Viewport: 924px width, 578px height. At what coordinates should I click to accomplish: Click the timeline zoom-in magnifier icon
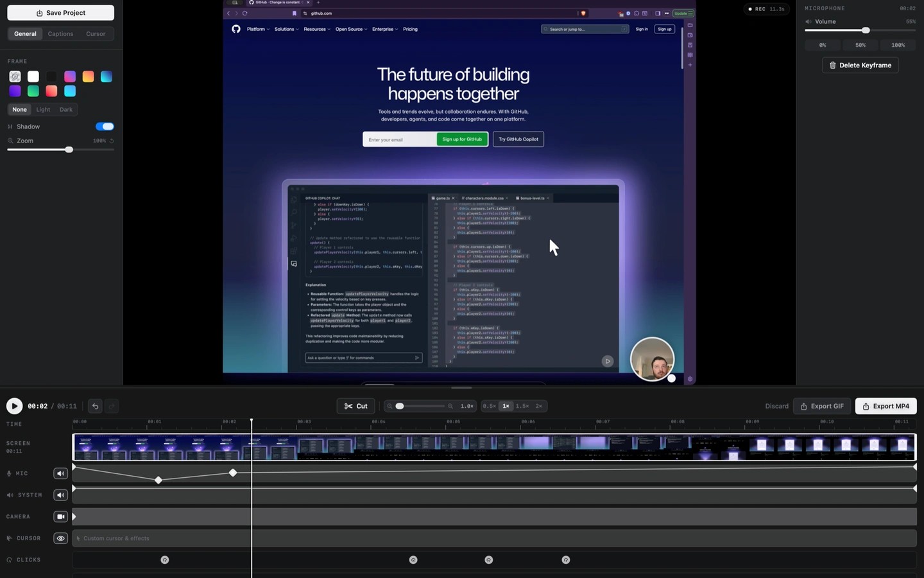(x=450, y=406)
